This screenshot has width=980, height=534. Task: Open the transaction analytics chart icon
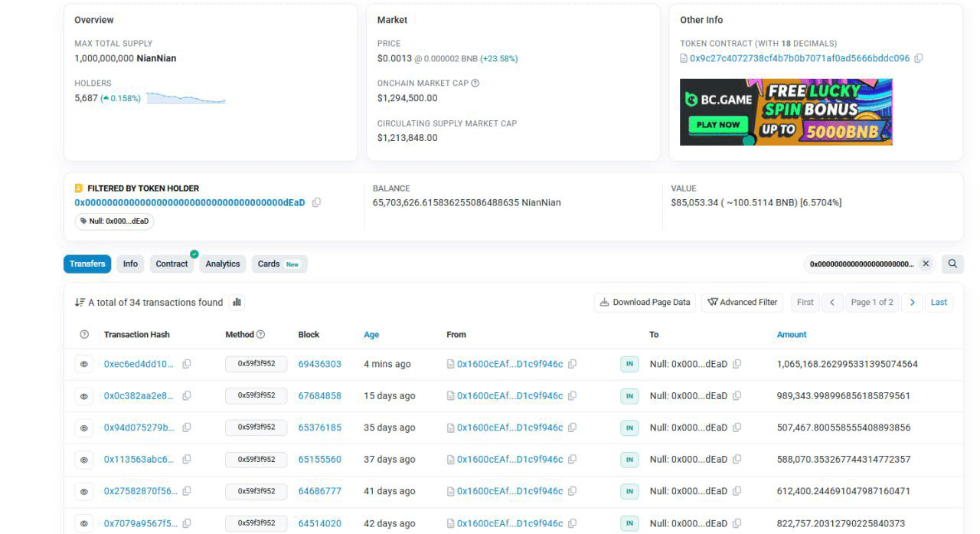tap(237, 303)
